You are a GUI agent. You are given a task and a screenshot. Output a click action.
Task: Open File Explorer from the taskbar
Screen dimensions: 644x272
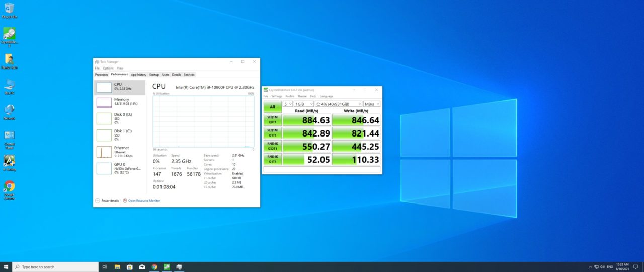117,267
